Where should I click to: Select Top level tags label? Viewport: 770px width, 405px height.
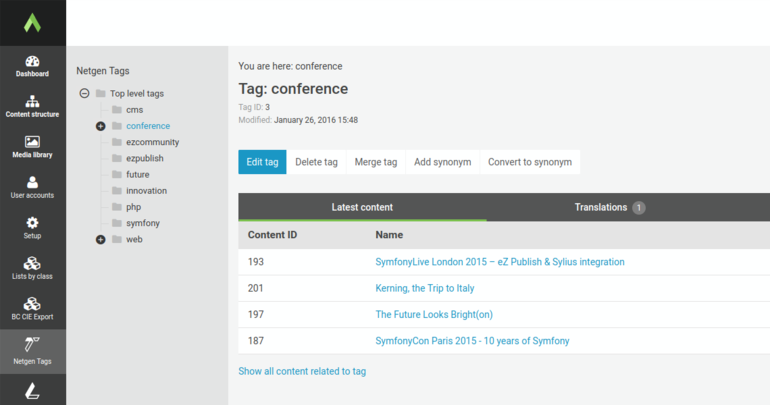[137, 93]
